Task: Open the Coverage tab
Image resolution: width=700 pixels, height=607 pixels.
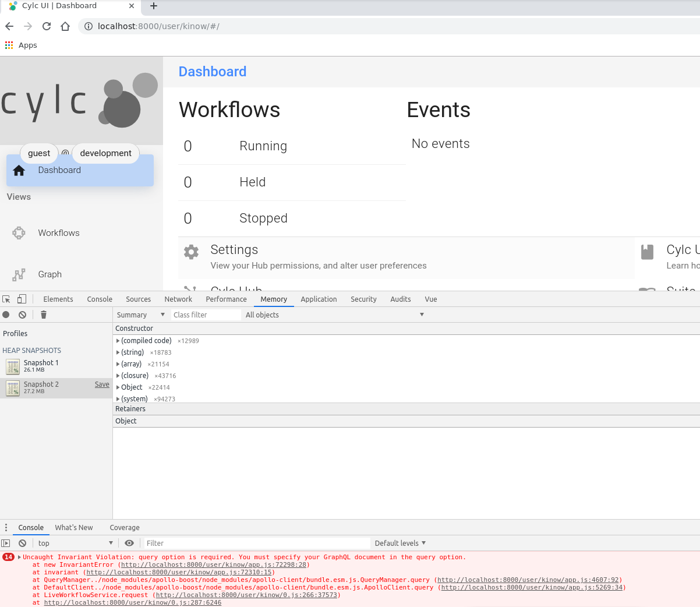Action: (x=124, y=527)
